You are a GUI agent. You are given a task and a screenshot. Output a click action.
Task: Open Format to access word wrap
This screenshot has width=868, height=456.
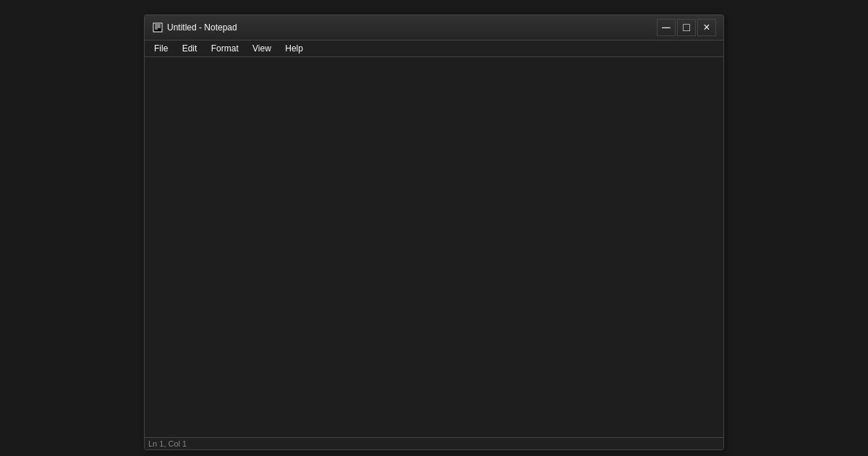[x=224, y=48]
